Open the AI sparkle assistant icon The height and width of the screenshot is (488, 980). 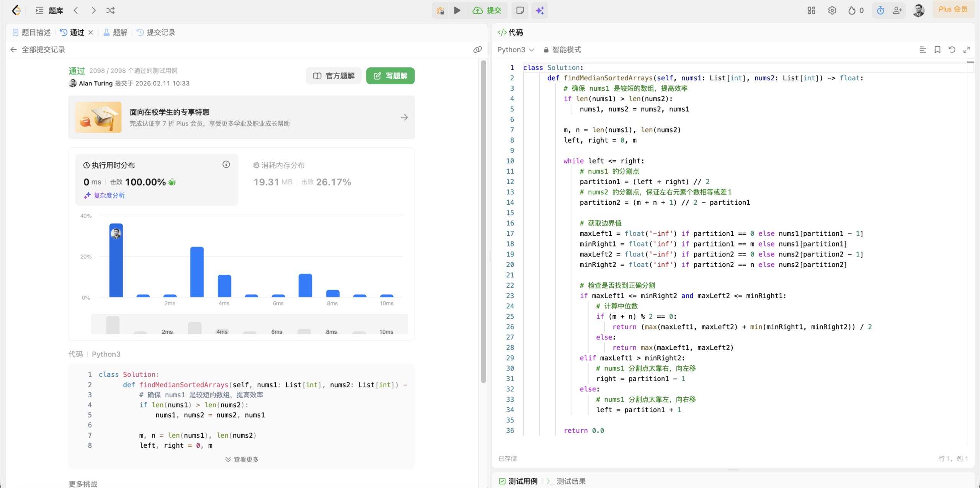point(540,10)
